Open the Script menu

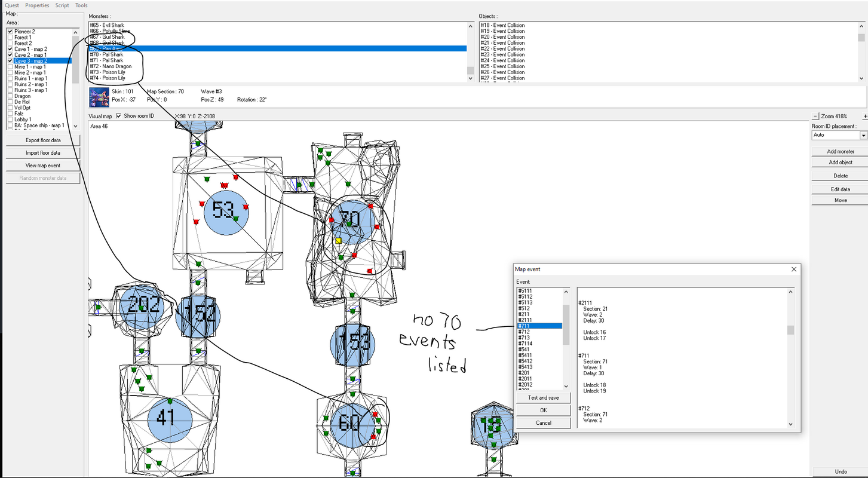(62, 5)
